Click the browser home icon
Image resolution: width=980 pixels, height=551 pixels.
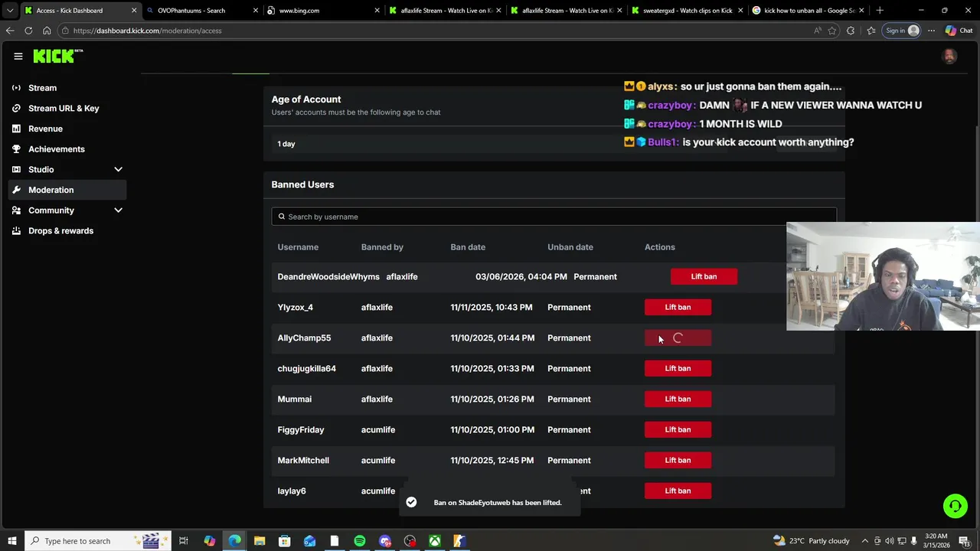[x=47, y=31]
